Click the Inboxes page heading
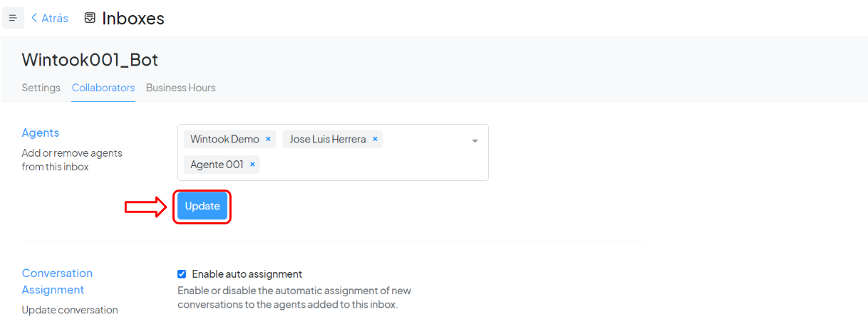The image size is (868, 322). click(x=133, y=19)
